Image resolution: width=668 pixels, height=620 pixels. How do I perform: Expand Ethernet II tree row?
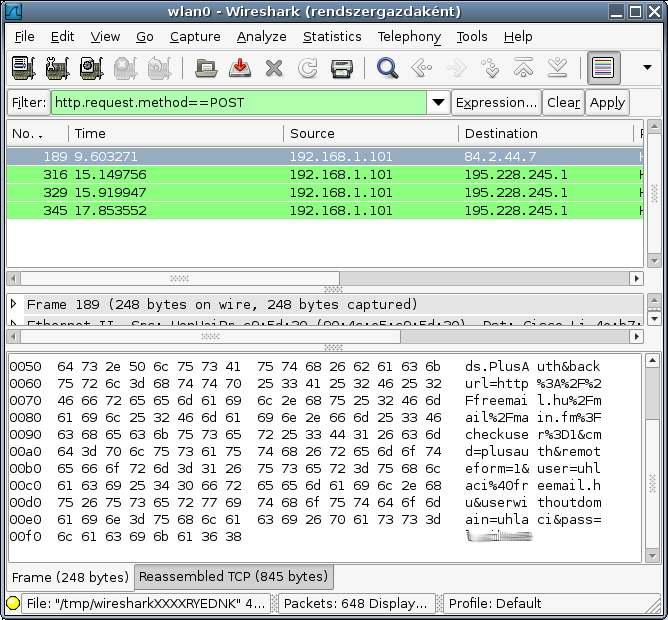(14, 323)
